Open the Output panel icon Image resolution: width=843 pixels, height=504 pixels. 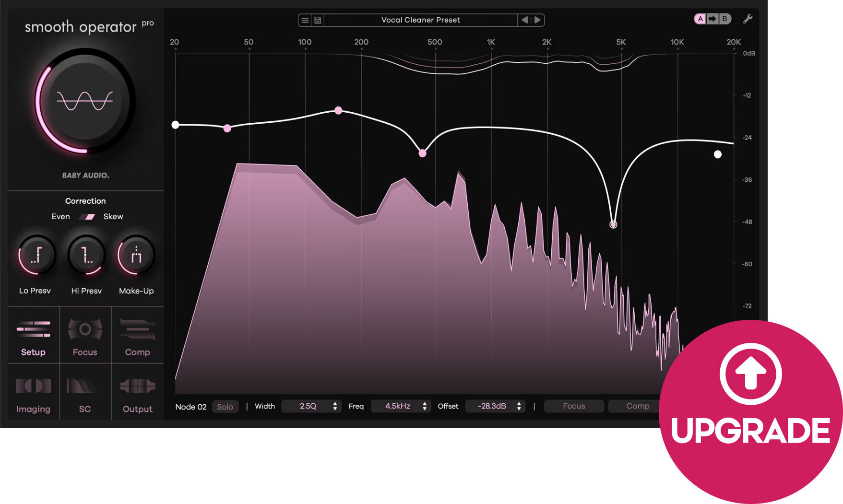point(137,387)
